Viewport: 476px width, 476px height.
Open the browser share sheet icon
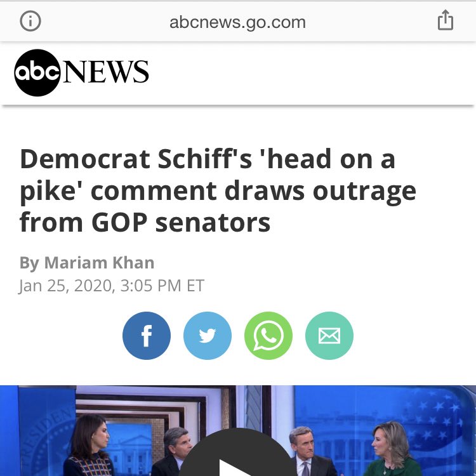(x=446, y=20)
